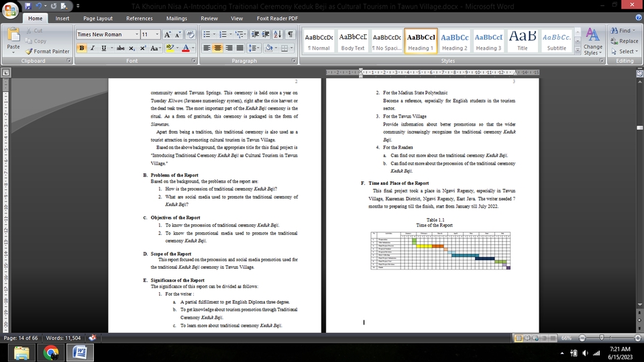Align text to the left

point(207,48)
